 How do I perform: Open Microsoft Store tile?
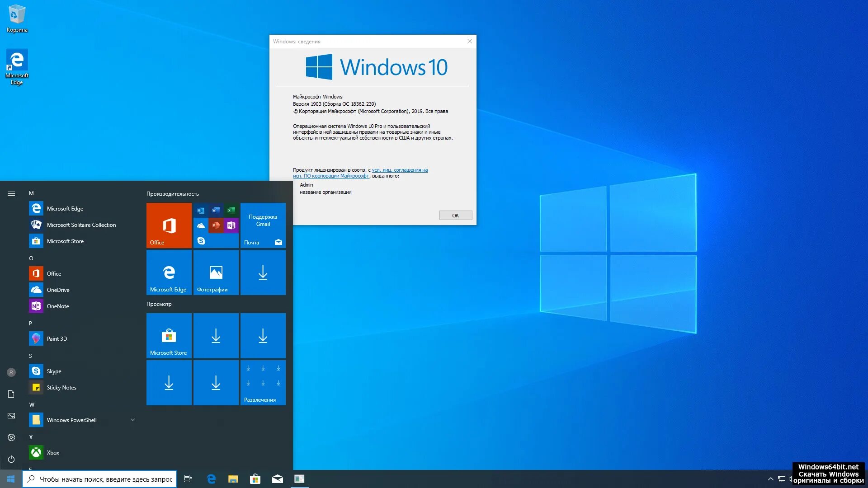[x=168, y=335]
